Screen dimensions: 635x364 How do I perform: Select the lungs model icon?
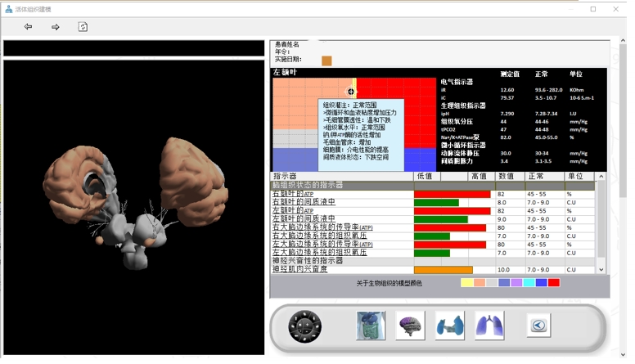tap(489, 326)
